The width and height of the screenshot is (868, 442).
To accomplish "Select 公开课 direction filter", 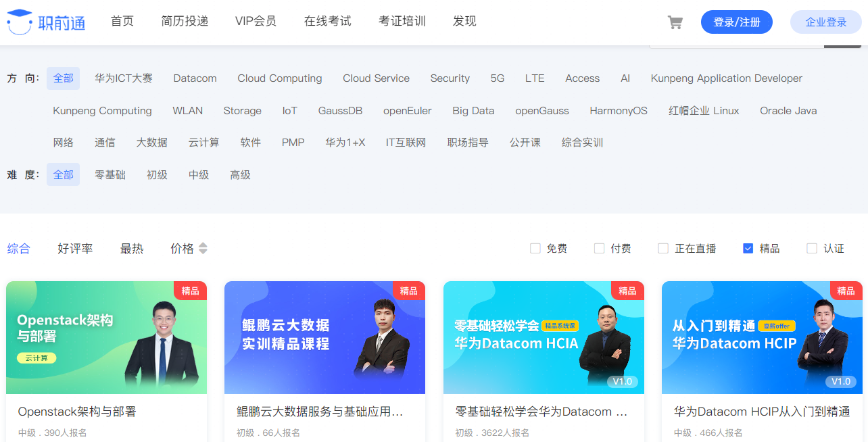I will (525, 143).
